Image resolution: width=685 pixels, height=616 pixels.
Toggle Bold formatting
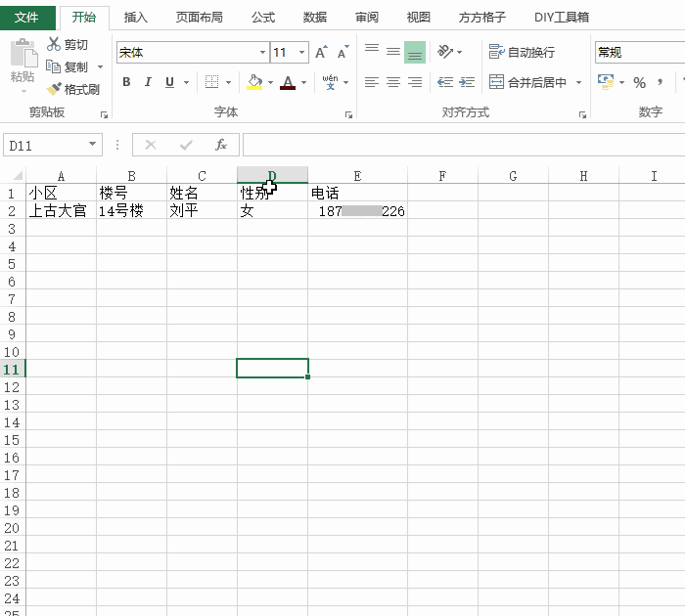[x=126, y=82]
